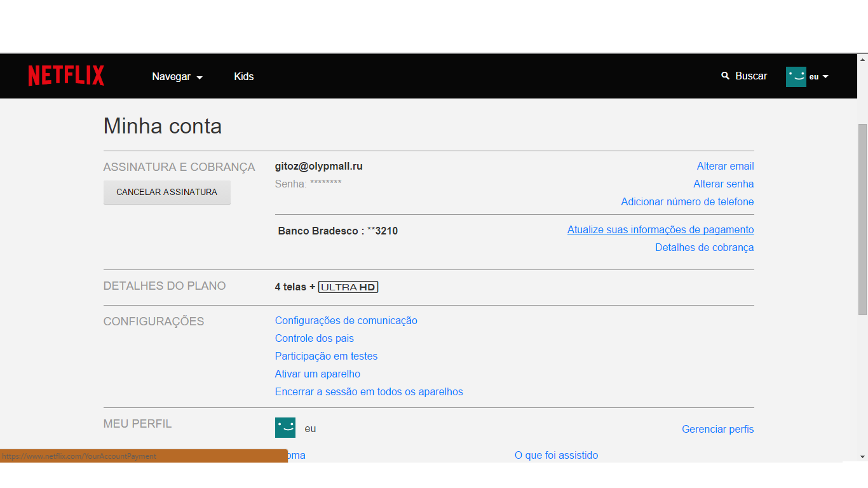This screenshot has width=868, height=488.
Task: Click O que foi assistido link
Action: tap(557, 455)
